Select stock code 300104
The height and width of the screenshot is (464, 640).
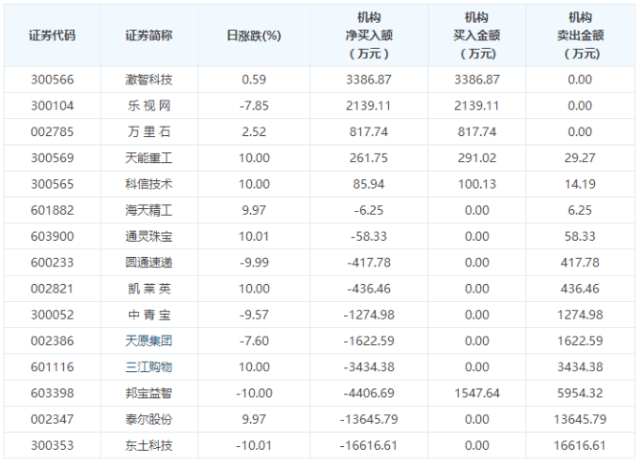[52, 106]
